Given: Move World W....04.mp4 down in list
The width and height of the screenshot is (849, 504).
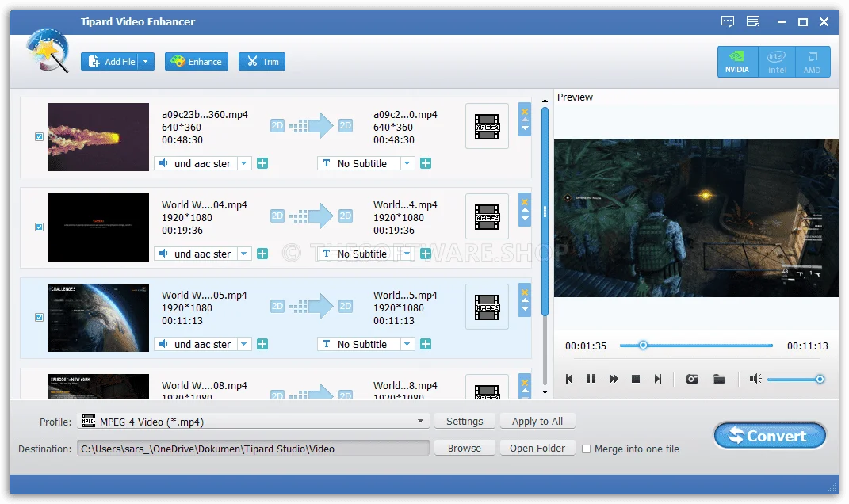Looking at the screenshot, I should (x=525, y=219).
